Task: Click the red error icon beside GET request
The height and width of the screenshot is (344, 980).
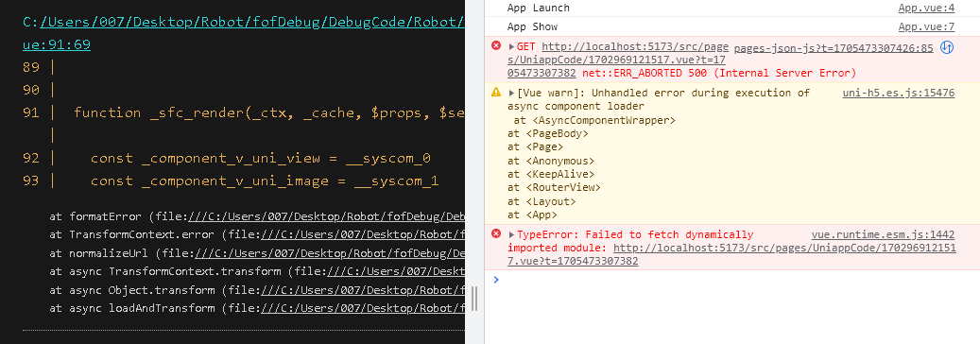Action: coord(496,45)
